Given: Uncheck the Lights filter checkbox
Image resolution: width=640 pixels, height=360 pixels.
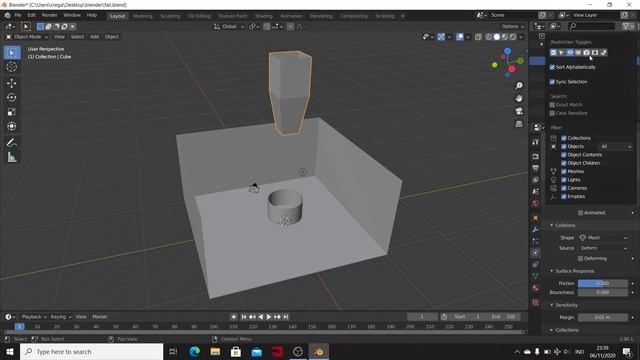Looking at the screenshot, I should point(564,180).
